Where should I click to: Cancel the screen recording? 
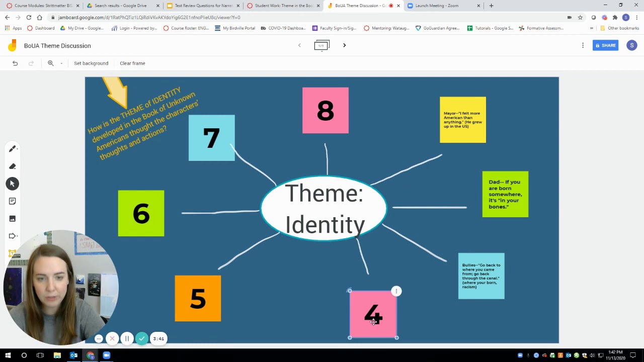tap(112, 338)
